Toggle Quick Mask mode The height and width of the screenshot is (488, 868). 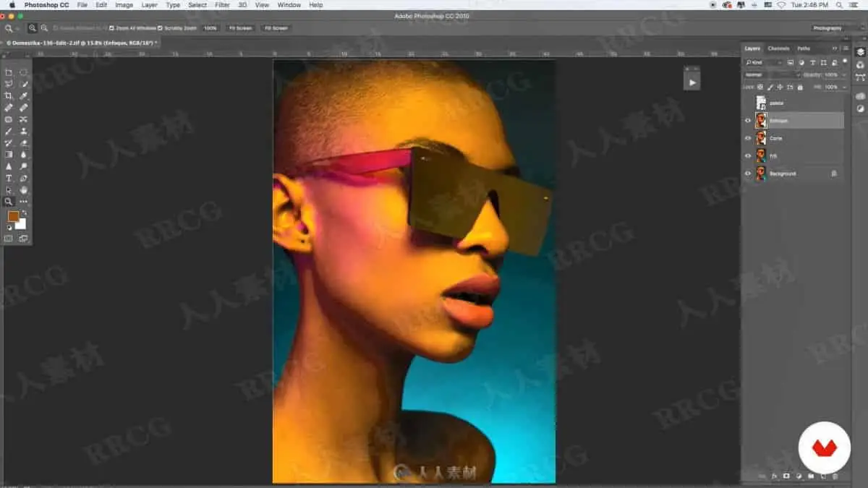click(8, 239)
